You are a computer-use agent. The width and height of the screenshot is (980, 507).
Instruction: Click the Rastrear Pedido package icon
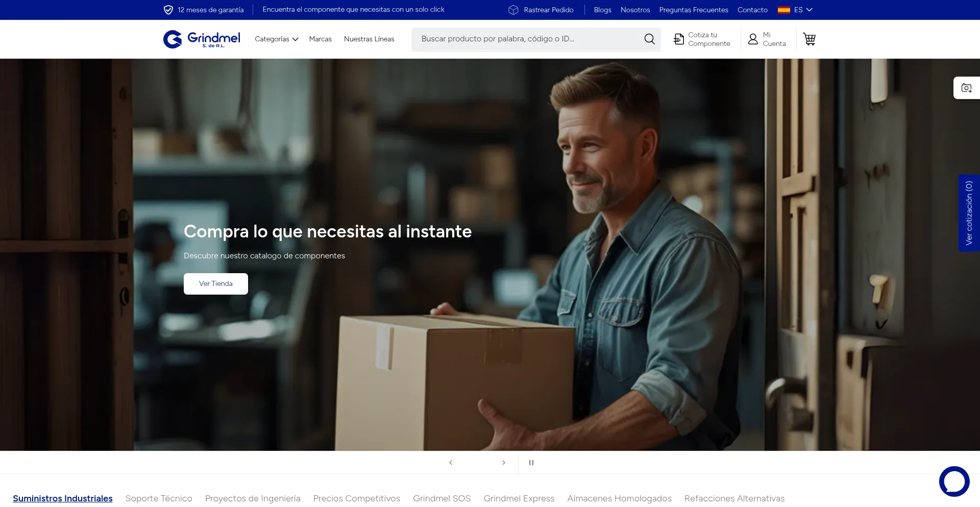513,10
